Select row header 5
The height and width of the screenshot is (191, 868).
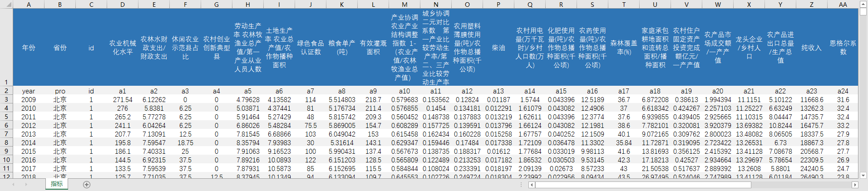[6, 117]
